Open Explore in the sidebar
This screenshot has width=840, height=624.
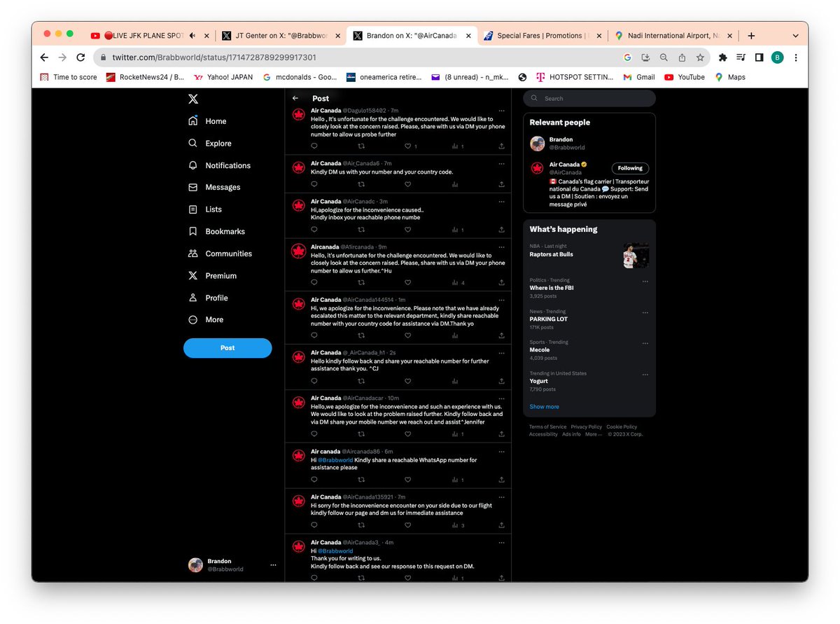coord(210,143)
